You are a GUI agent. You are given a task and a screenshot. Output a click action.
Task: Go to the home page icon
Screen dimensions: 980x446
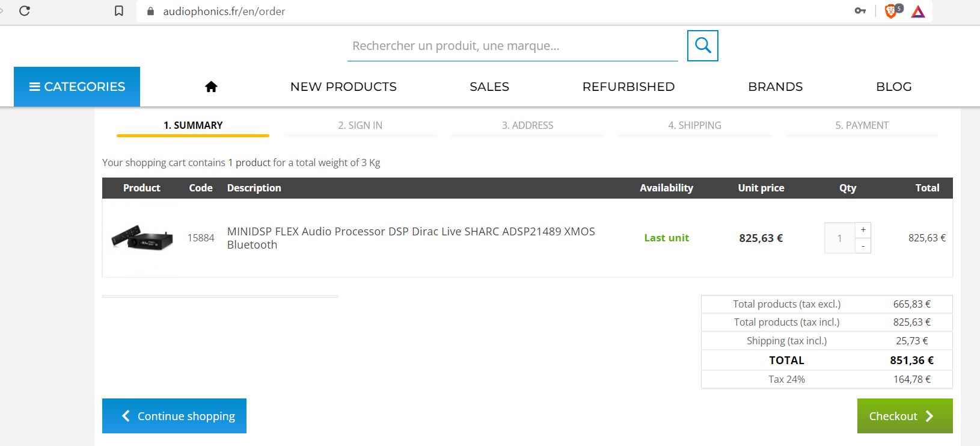click(x=211, y=87)
